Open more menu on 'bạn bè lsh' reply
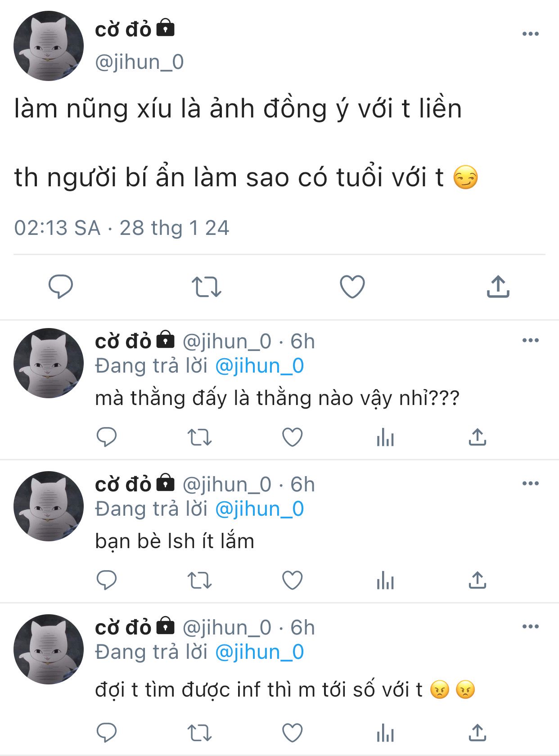The image size is (559, 756). point(531,483)
